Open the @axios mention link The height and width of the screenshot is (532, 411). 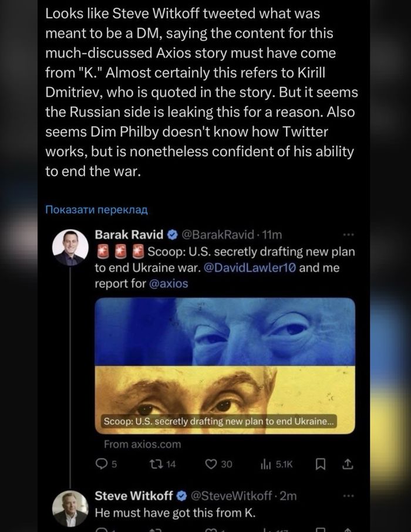(168, 284)
